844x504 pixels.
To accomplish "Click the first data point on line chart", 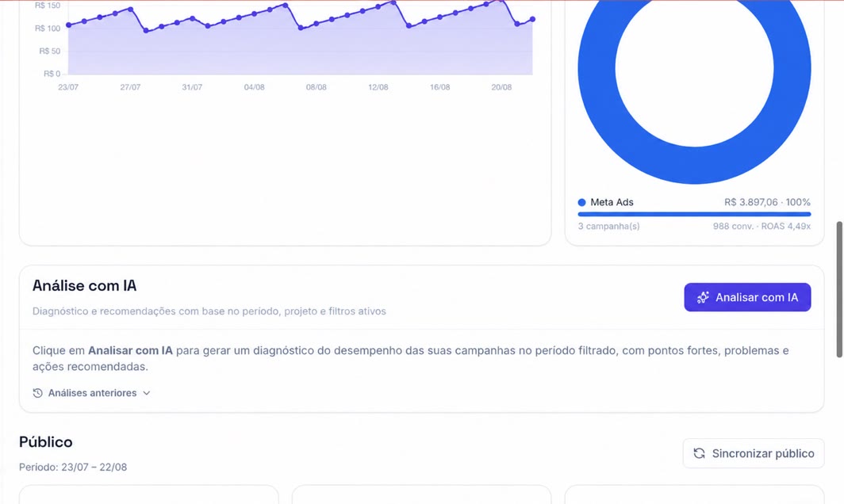I will click(68, 25).
